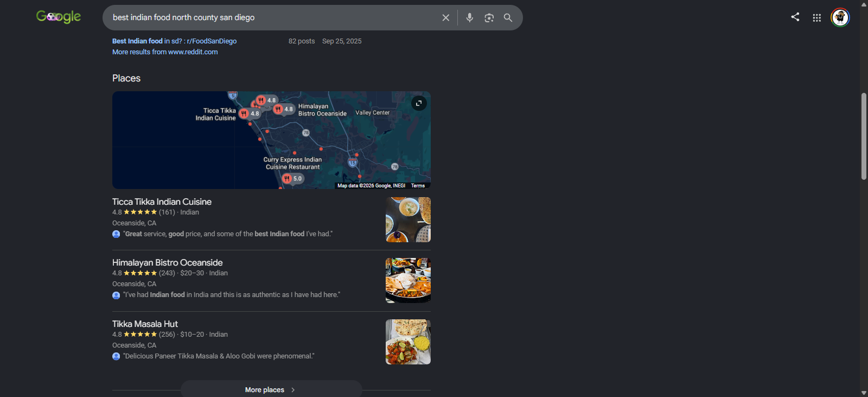Open the Ticca Tikka Indian Cuisine listing

tap(162, 202)
